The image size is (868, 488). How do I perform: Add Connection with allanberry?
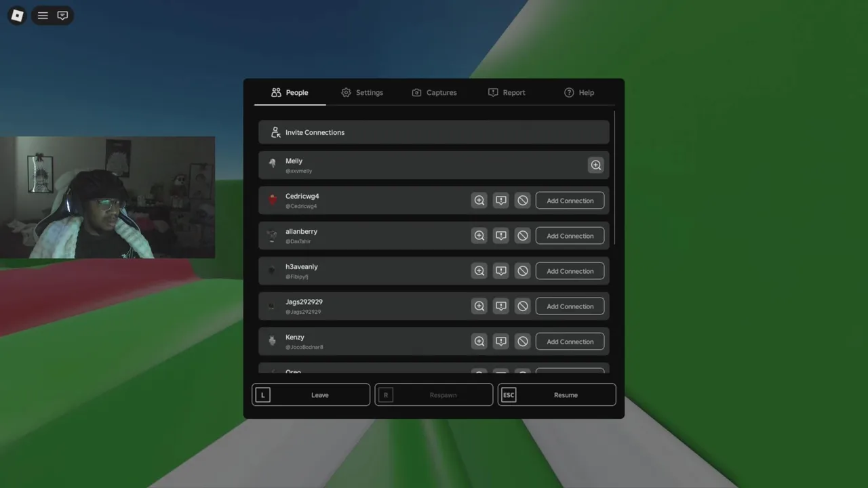pyautogui.click(x=570, y=236)
